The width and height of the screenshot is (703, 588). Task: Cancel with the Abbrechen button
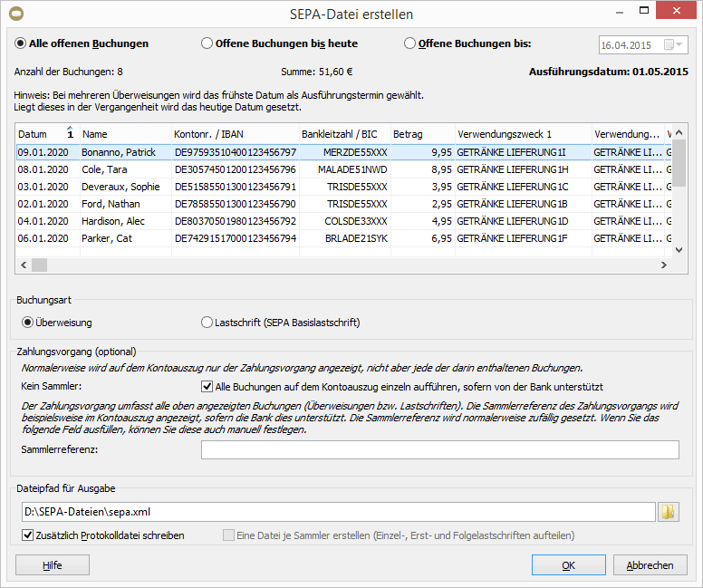[x=650, y=565]
